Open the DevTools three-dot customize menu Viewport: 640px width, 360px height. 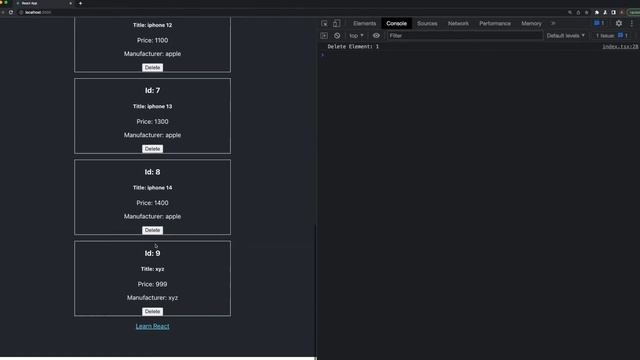[631, 24]
